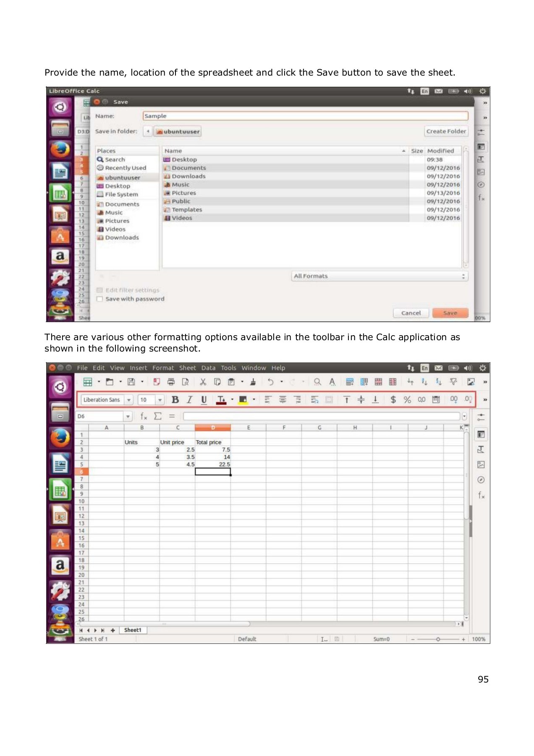Click the Cut scissors icon
Screen dimensions: 534x756
[x=203, y=382]
